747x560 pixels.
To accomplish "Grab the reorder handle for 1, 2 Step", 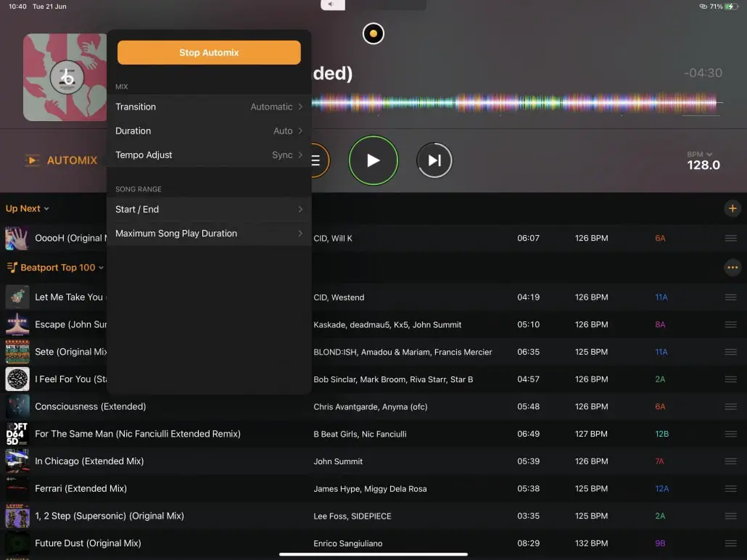I will coord(731,516).
